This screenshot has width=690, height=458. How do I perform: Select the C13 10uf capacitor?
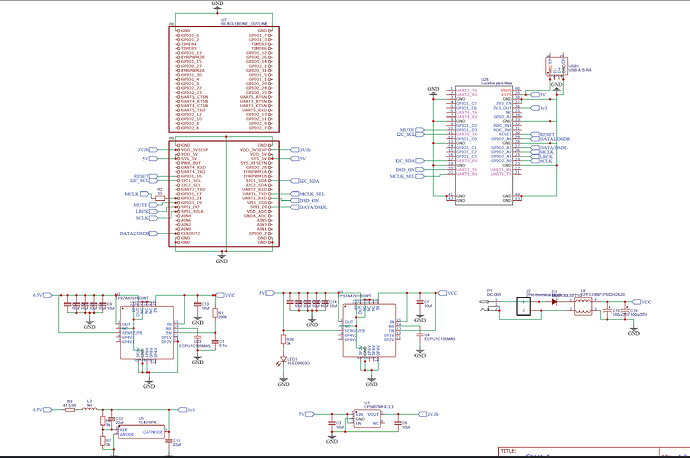coord(198,304)
